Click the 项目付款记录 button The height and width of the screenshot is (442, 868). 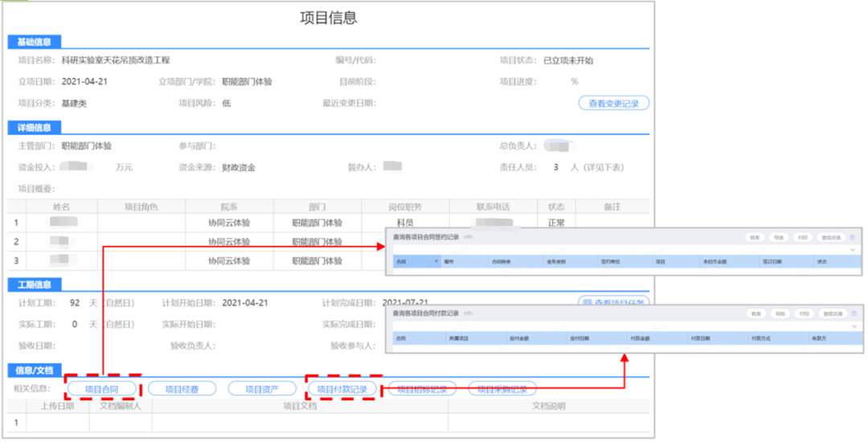point(342,389)
